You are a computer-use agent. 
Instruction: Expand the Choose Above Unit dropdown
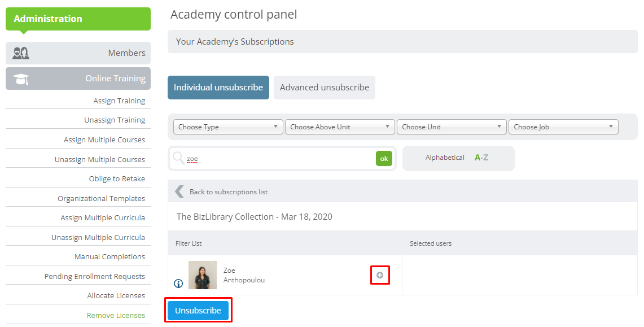(340, 127)
